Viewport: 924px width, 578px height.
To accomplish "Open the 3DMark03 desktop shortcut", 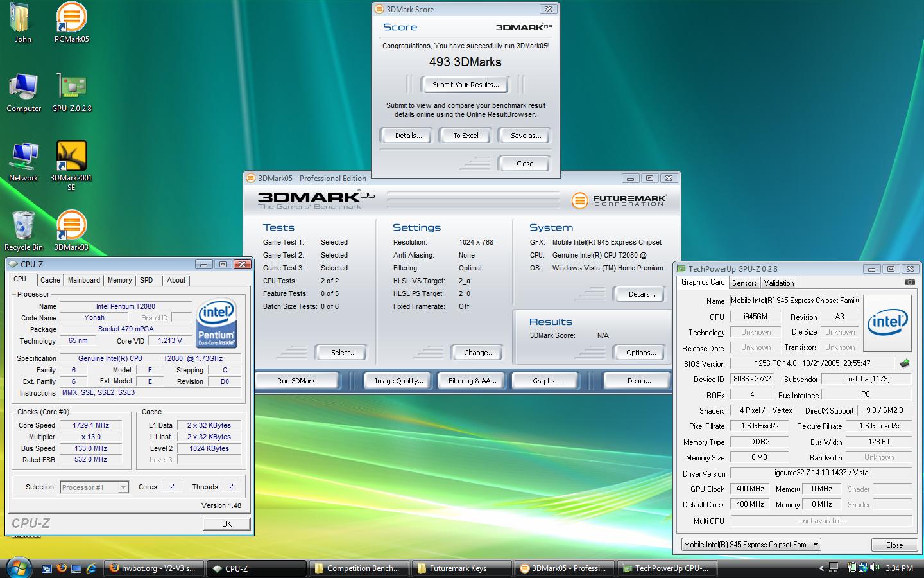I will coord(71,231).
